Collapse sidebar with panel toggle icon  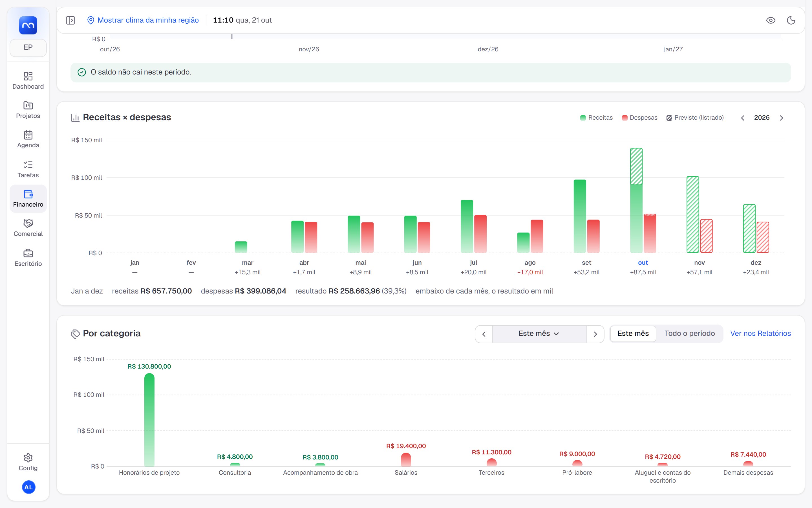click(70, 20)
